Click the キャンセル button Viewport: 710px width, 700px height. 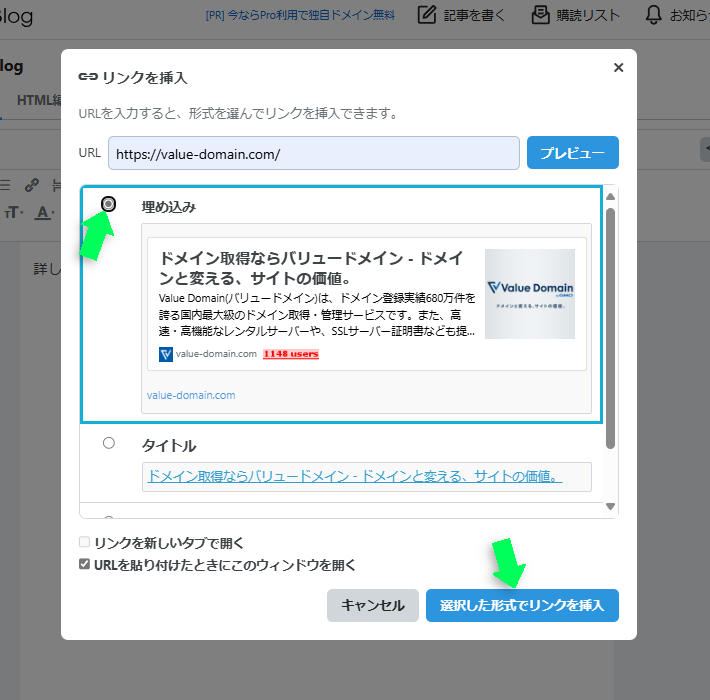[373, 605]
